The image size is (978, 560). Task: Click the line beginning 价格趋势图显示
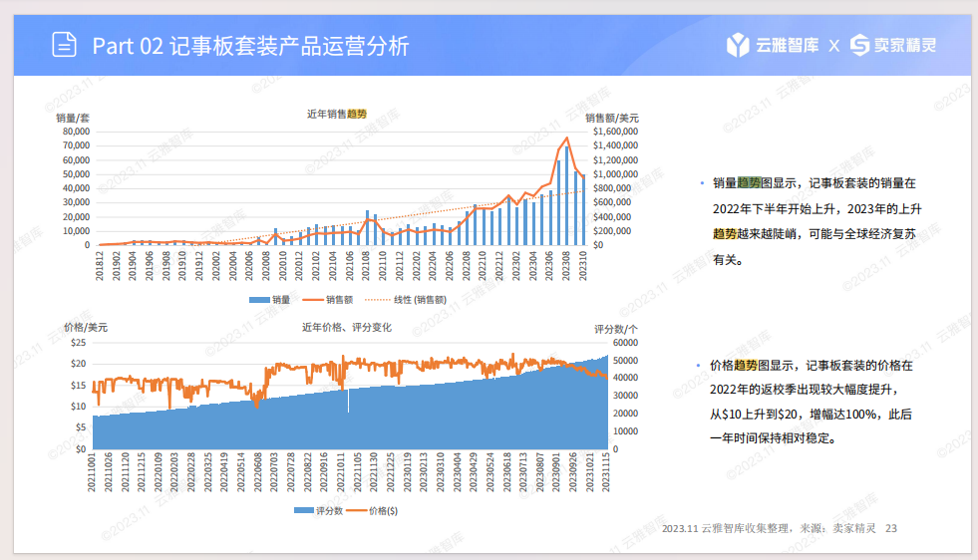(x=811, y=366)
